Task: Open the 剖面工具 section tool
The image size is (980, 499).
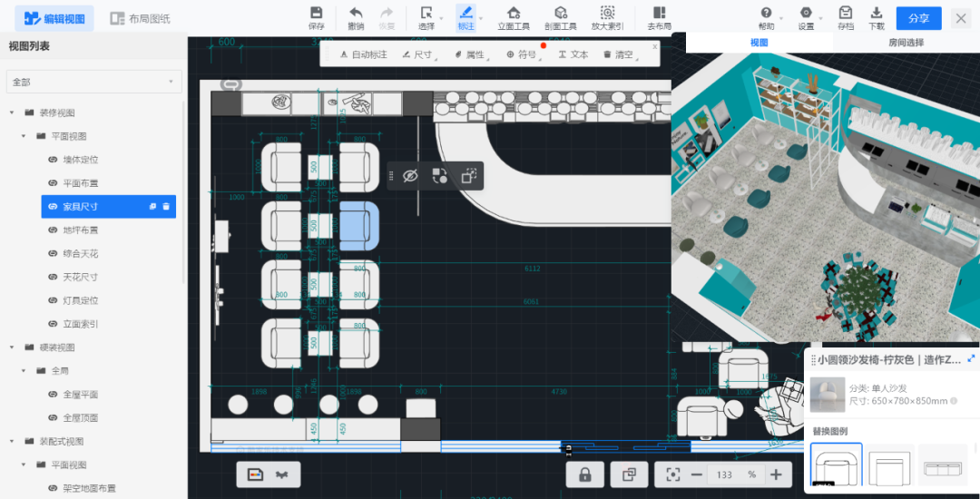Action: 561,13
